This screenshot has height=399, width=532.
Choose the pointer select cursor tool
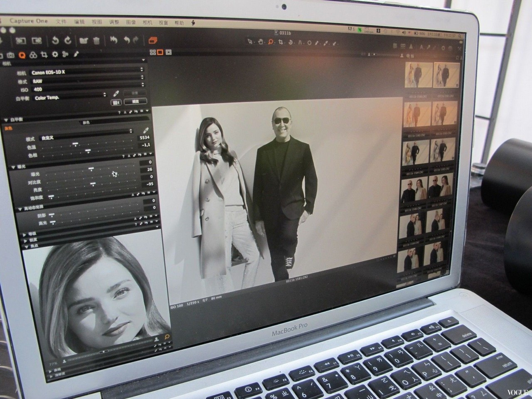click(x=251, y=41)
